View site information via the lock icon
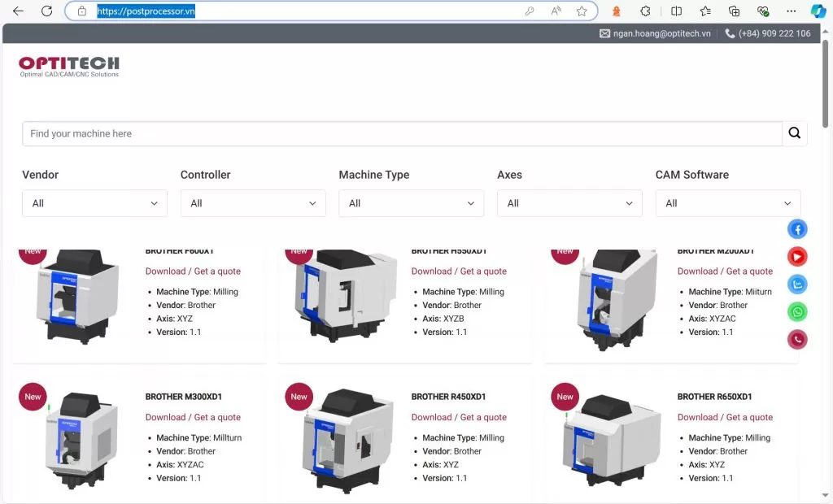This screenshot has width=833, height=504. pos(82,11)
